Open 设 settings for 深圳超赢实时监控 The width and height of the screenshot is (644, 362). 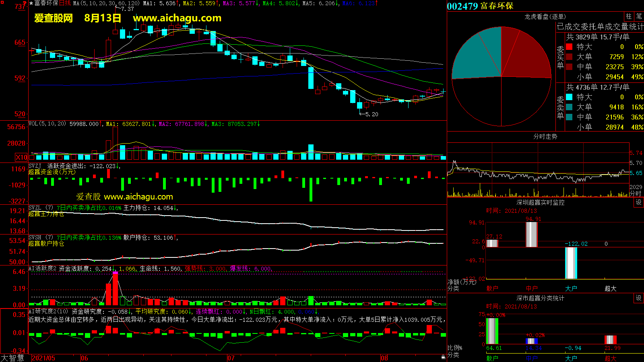(x=639, y=202)
